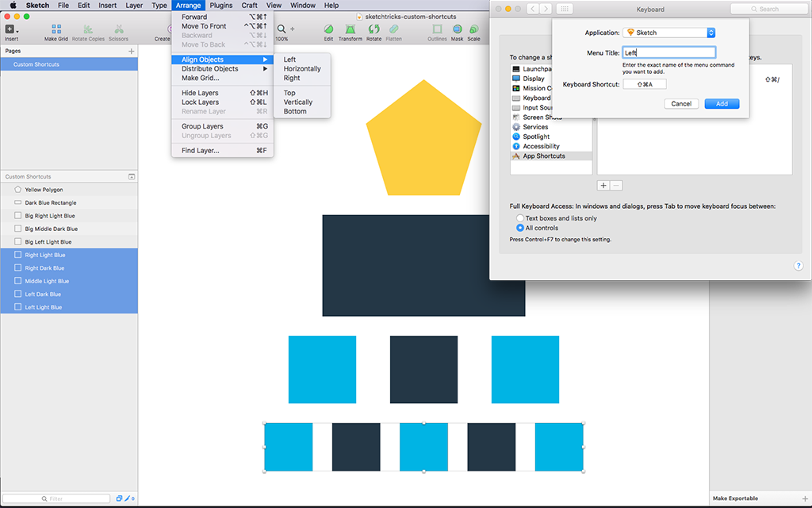This screenshot has width=812, height=508.
Task: Open the Craft menu
Action: point(250,6)
